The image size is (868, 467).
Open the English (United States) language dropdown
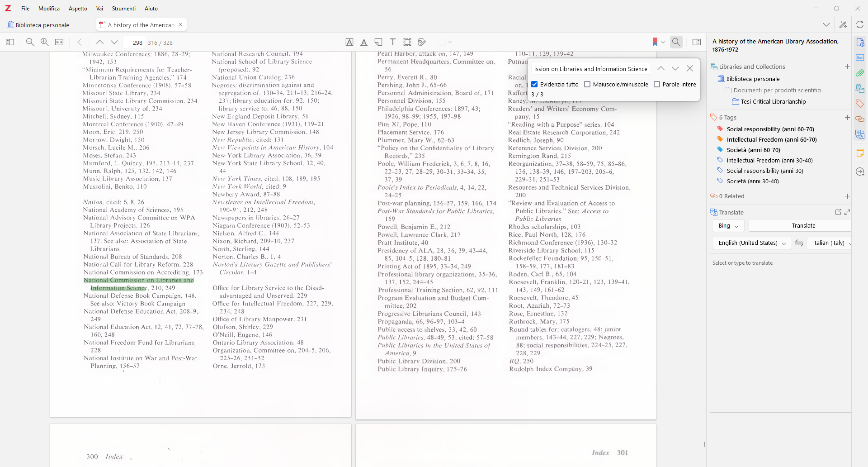pyautogui.click(x=752, y=243)
